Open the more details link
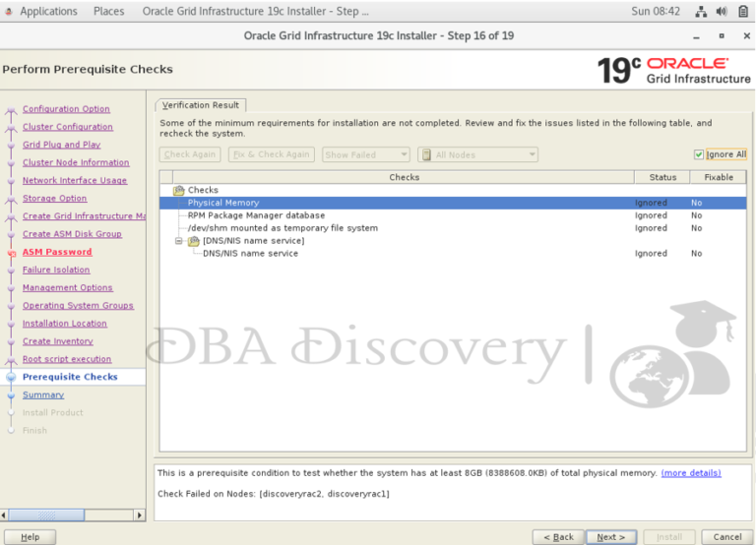This screenshot has width=756, height=545. click(x=691, y=473)
